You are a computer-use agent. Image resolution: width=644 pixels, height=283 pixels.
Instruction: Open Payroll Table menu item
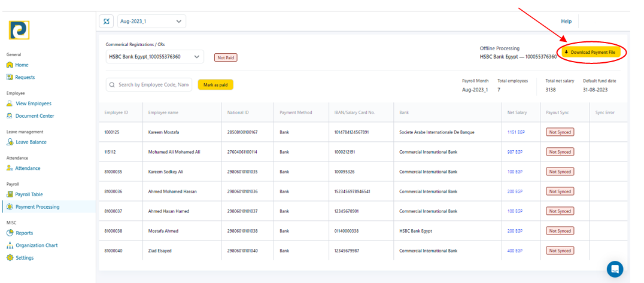[x=29, y=194]
